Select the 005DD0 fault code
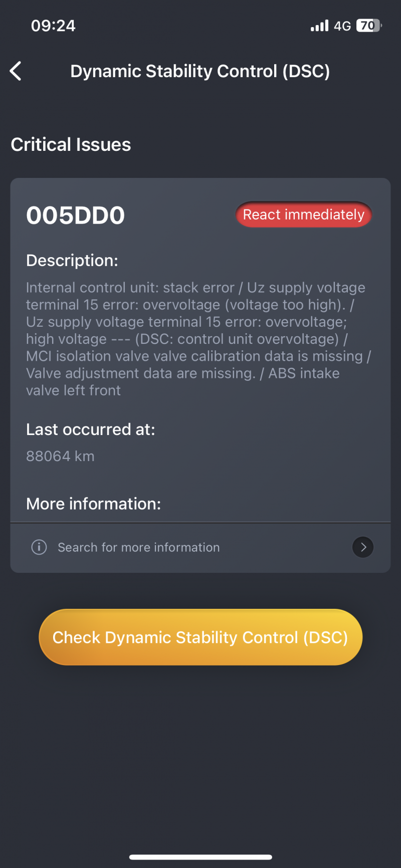The image size is (401, 868). click(x=75, y=215)
